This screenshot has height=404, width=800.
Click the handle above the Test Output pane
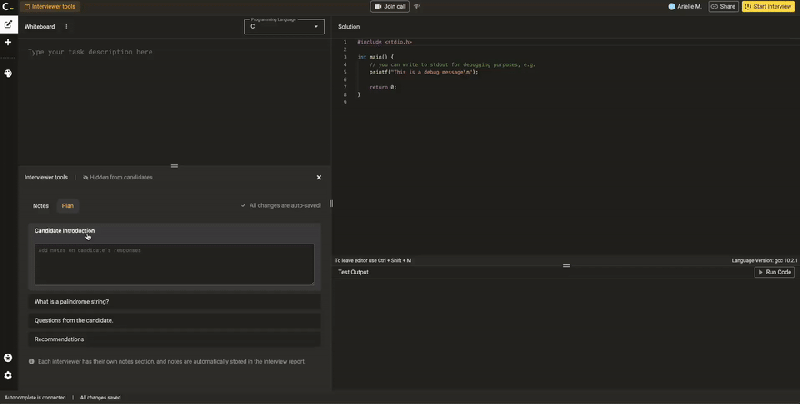coord(566,266)
